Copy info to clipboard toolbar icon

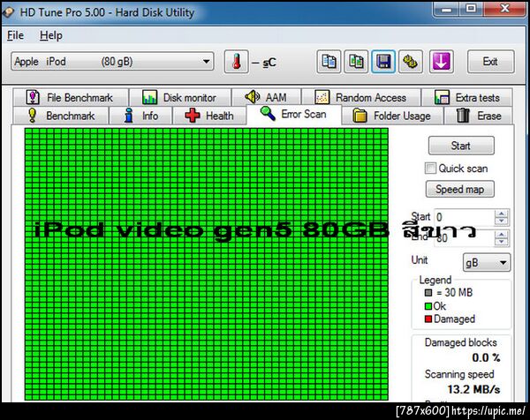329,62
